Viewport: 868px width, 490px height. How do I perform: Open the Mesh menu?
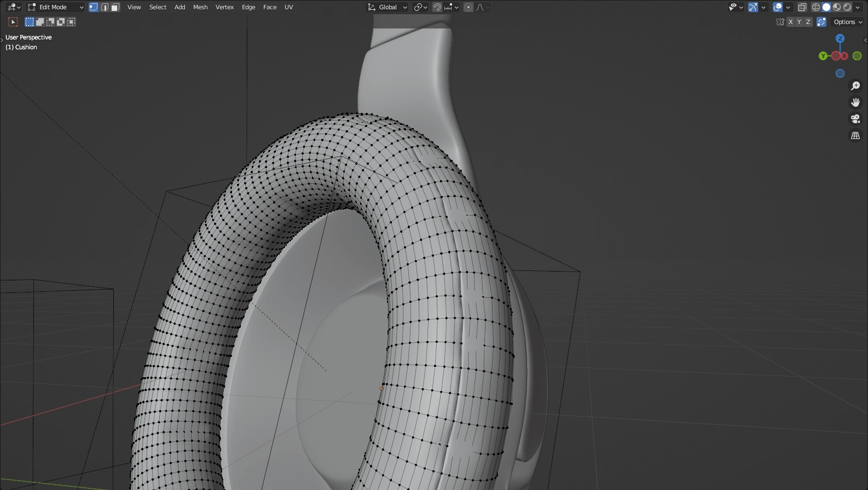[x=200, y=7]
